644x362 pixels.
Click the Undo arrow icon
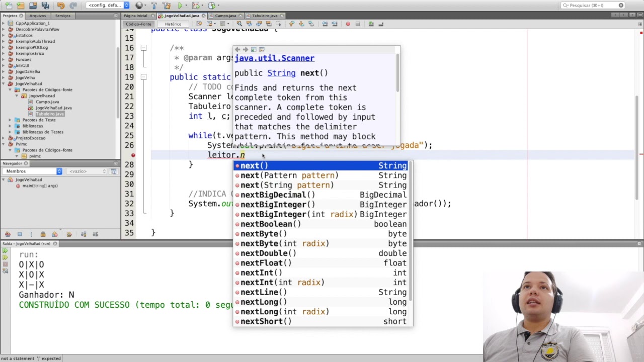61,6
